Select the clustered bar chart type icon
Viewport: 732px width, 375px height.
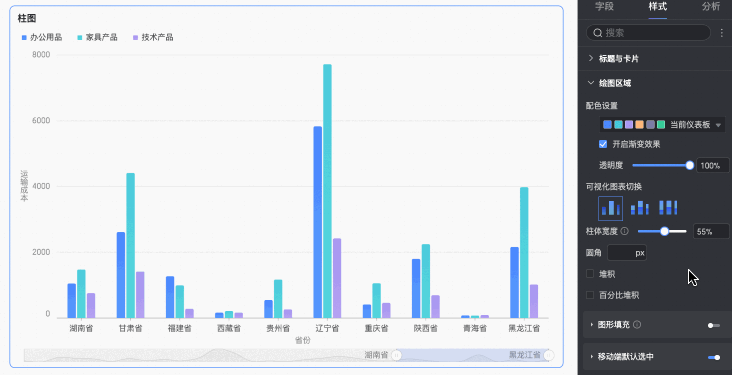[x=610, y=208]
